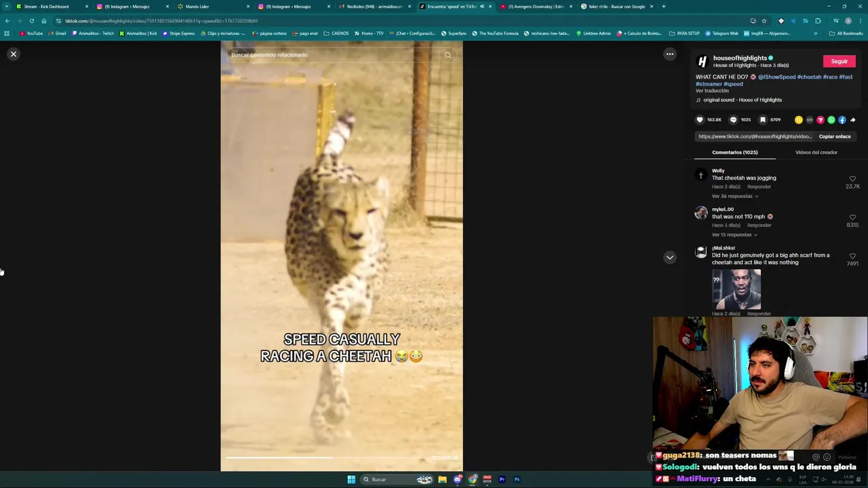
Task: Open the #cheetah hashtag
Action: tap(809, 77)
